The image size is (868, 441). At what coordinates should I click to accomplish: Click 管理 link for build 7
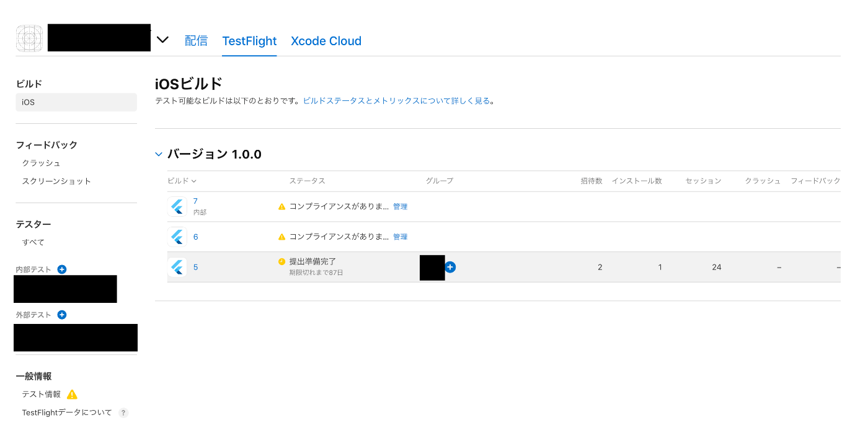tap(400, 207)
